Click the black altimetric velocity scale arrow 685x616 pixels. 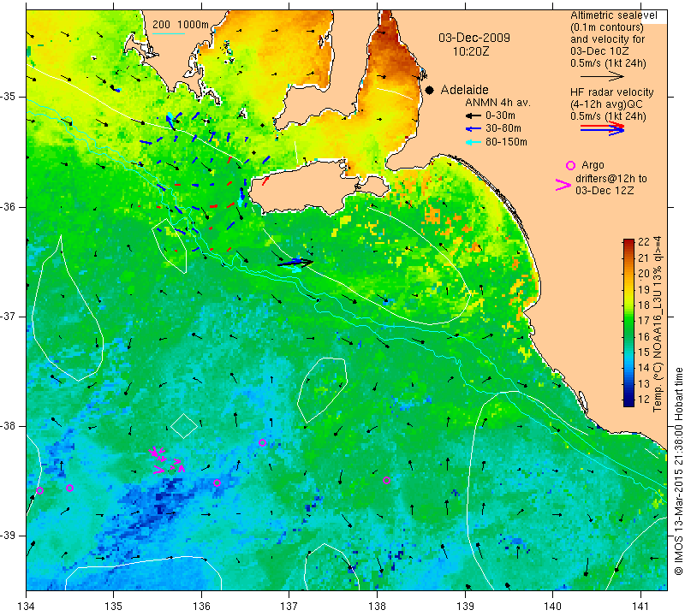pyautogui.click(x=602, y=76)
